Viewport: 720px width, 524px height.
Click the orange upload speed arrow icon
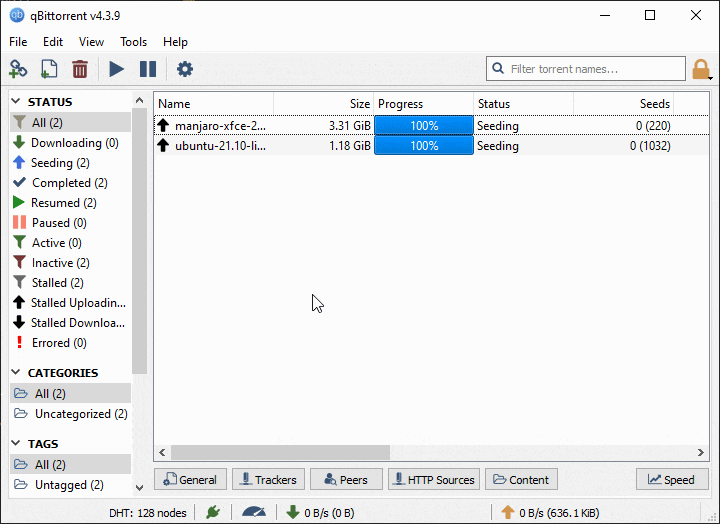[507, 512]
